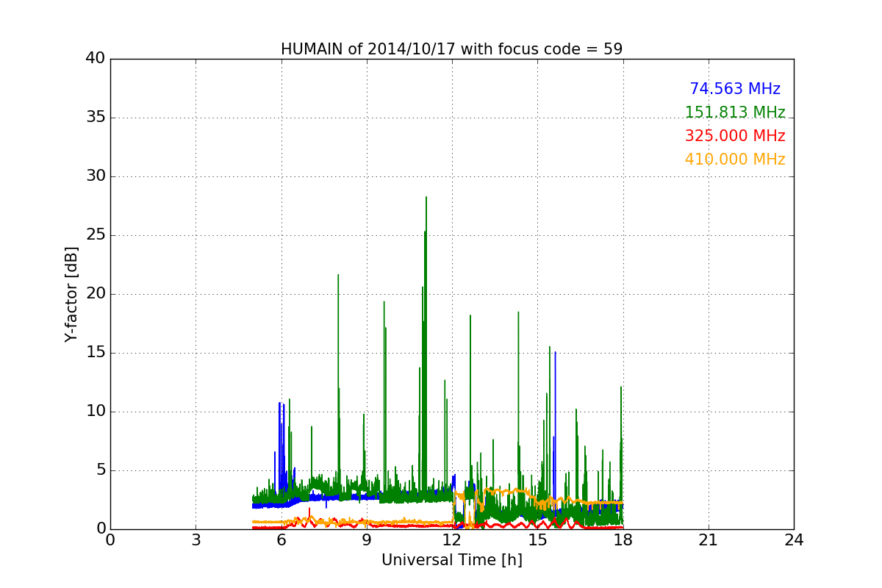Click x-axis tick label 18
The image size is (882, 588).
point(623,540)
